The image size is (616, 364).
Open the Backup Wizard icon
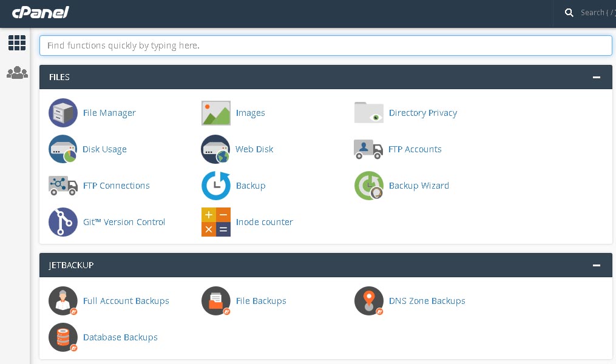368,186
